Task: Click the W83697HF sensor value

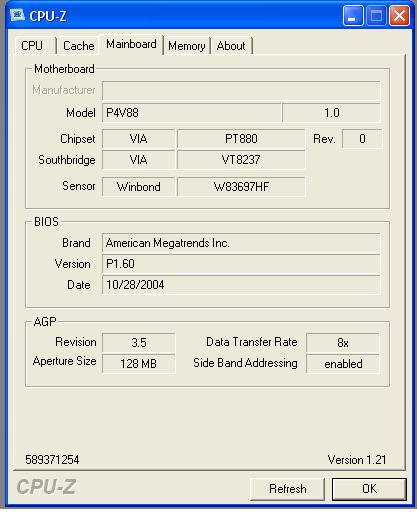Action: point(241,187)
